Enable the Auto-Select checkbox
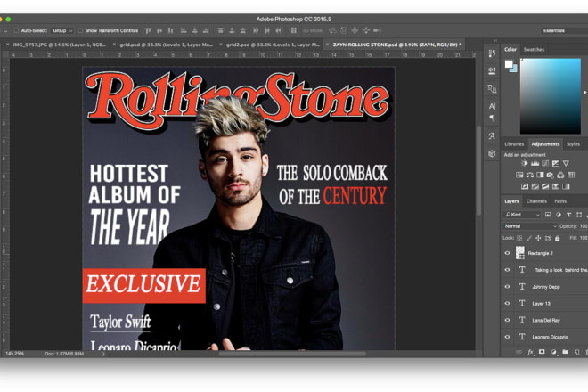 tap(16, 30)
